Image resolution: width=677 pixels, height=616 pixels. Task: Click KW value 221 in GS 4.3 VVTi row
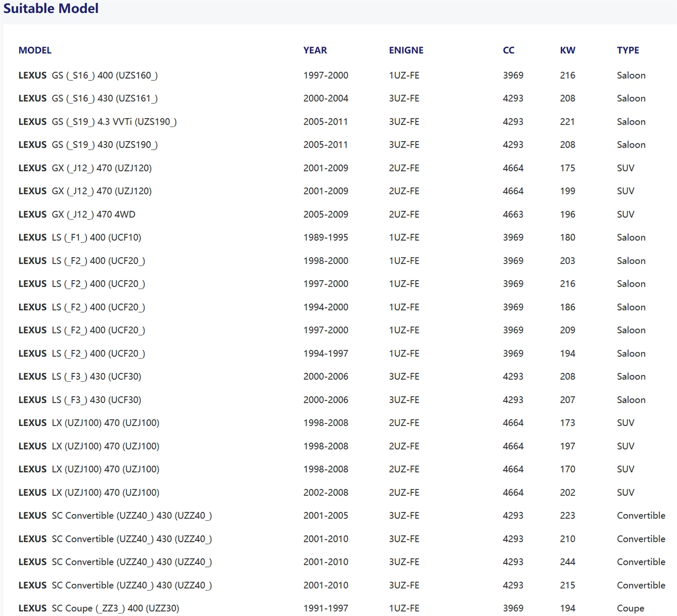click(x=567, y=122)
